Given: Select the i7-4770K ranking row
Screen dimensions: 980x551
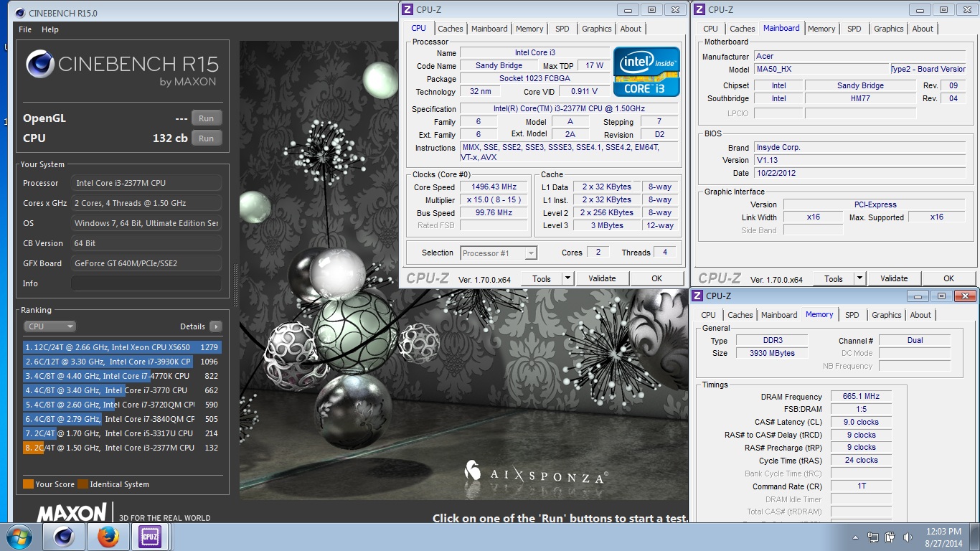Looking at the screenshot, I should coord(122,376).
